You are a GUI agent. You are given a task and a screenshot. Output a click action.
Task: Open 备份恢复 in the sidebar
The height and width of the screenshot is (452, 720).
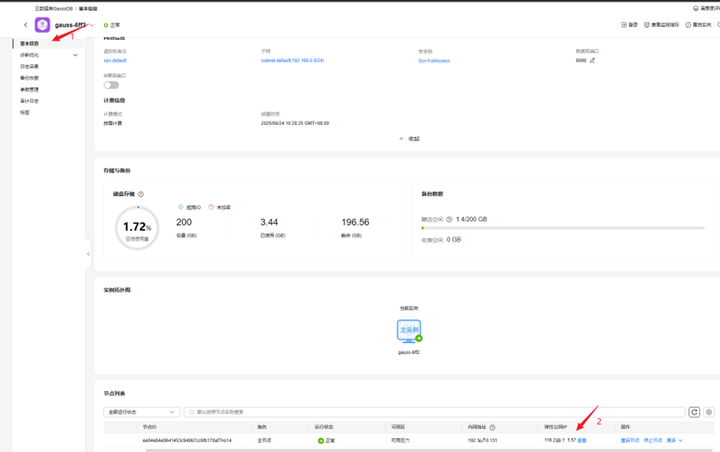(29, 78)
